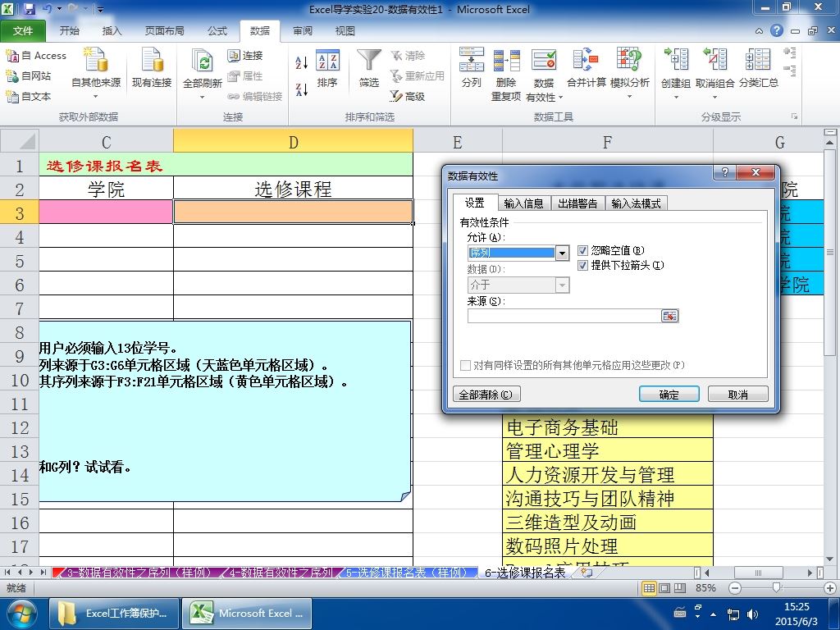Switch to Formulas (公式) ribbon tab

pos(217,31)
